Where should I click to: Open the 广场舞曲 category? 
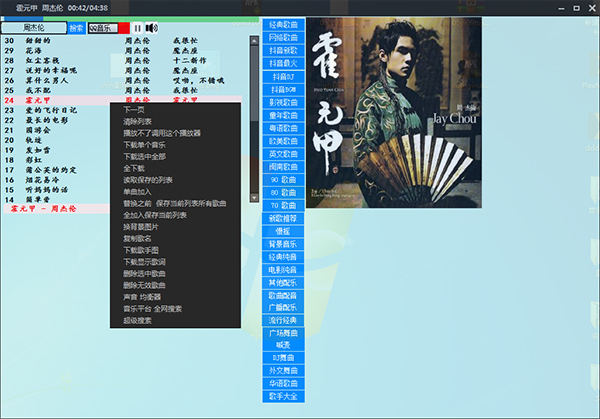[x=283, y=333]
